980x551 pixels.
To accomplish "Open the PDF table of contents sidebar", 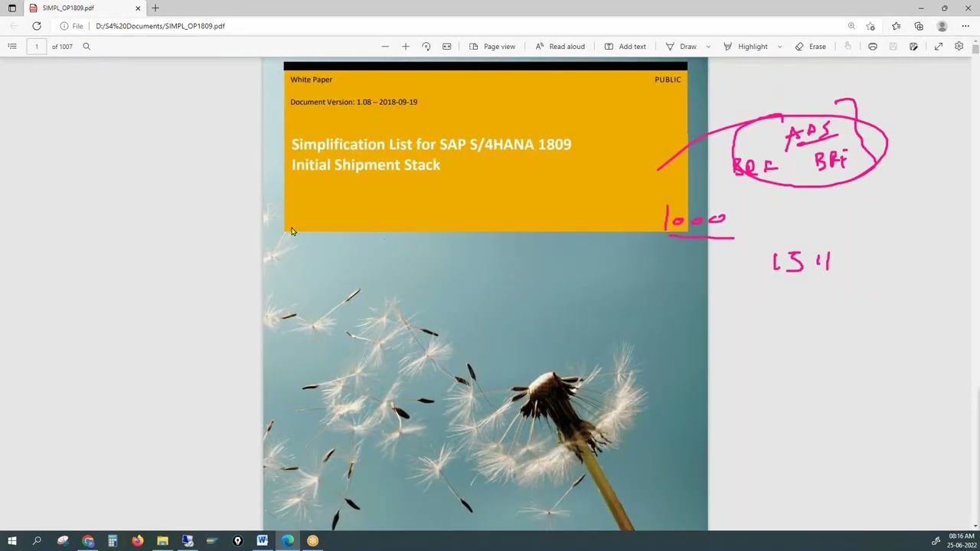I will click(x=12, y=47).
